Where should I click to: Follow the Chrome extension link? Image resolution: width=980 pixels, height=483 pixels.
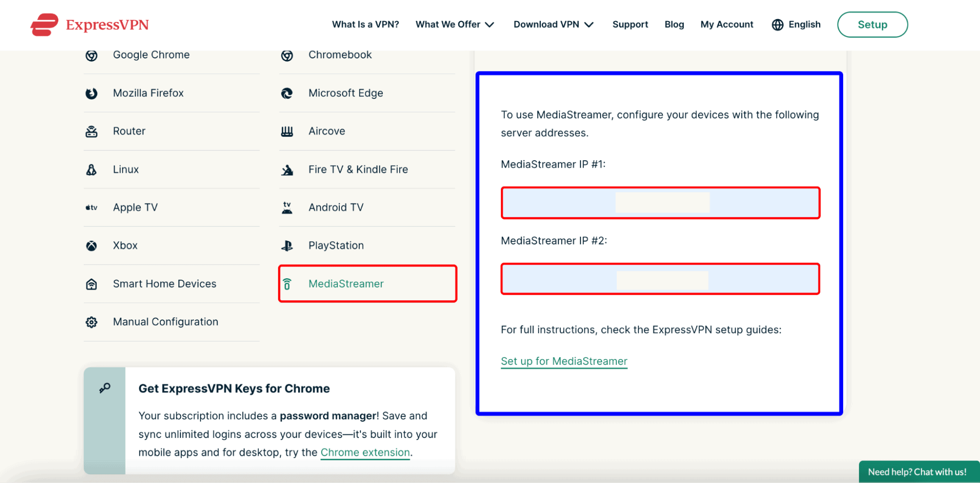tap(365, 453)
